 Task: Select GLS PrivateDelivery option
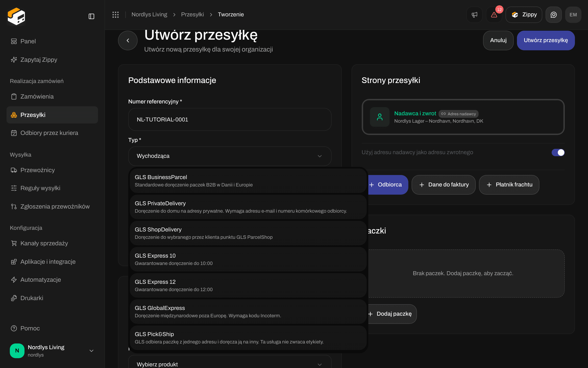(248, 207)
